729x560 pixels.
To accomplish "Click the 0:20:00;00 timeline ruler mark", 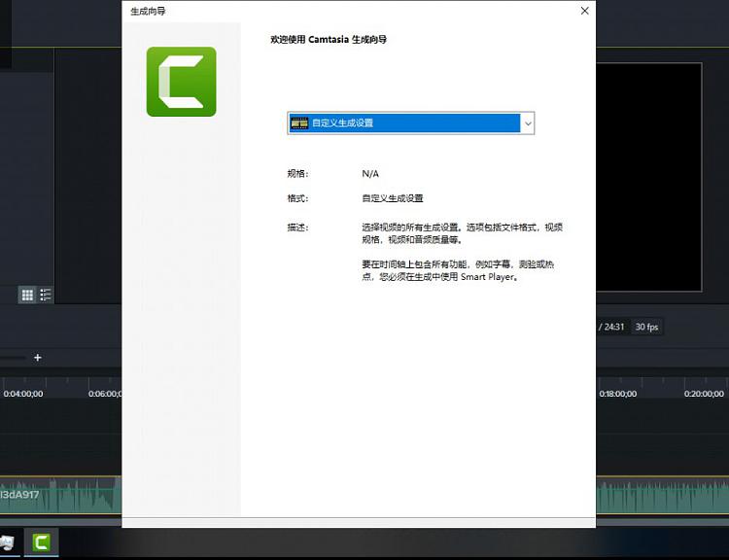I will point(704,394).
